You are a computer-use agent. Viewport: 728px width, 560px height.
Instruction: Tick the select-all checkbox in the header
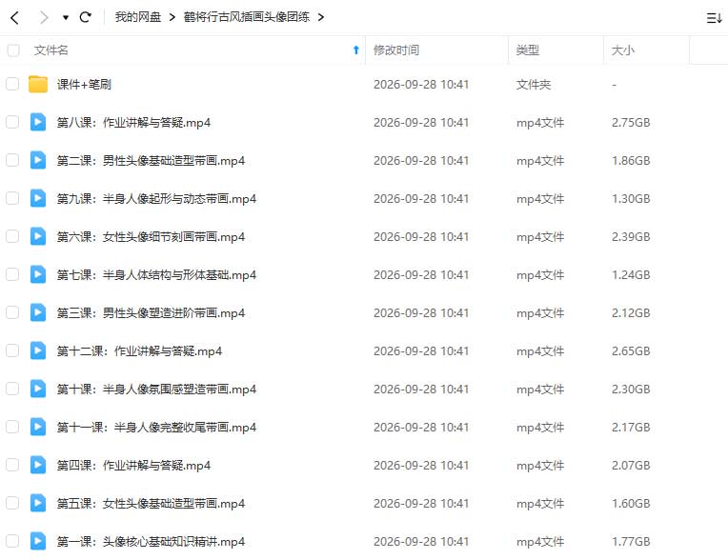coord(13,50)
